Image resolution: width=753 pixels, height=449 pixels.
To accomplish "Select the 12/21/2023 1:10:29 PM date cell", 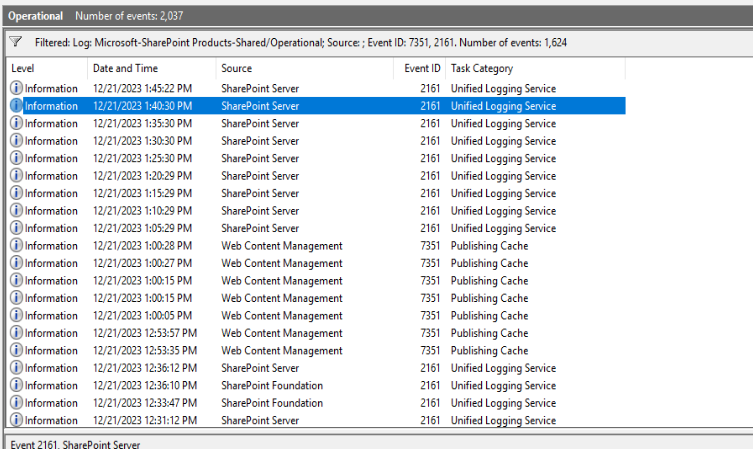I will 142,210.
